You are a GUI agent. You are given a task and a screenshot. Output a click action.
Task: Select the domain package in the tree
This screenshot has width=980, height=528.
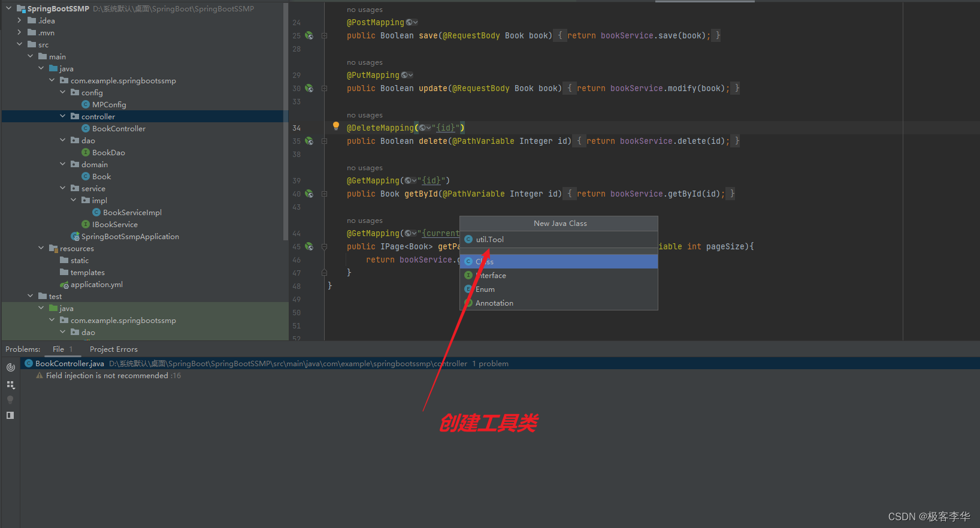95,164
